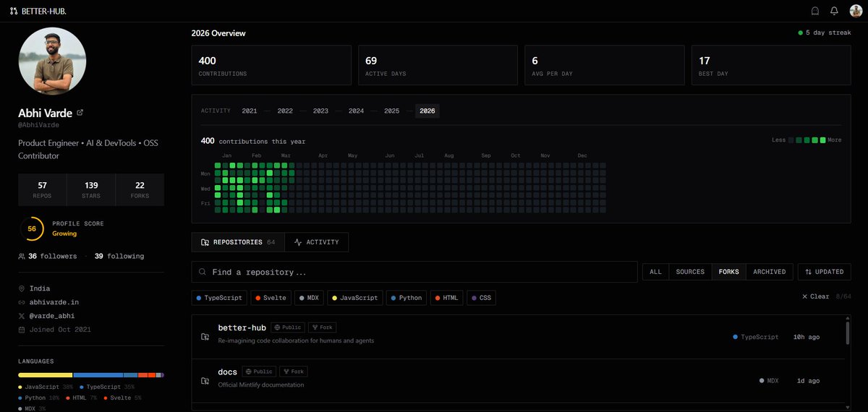Screen dimensions: 868x412
Task: Click the yellow JavaScript segment of language bar
Action: 46,375
